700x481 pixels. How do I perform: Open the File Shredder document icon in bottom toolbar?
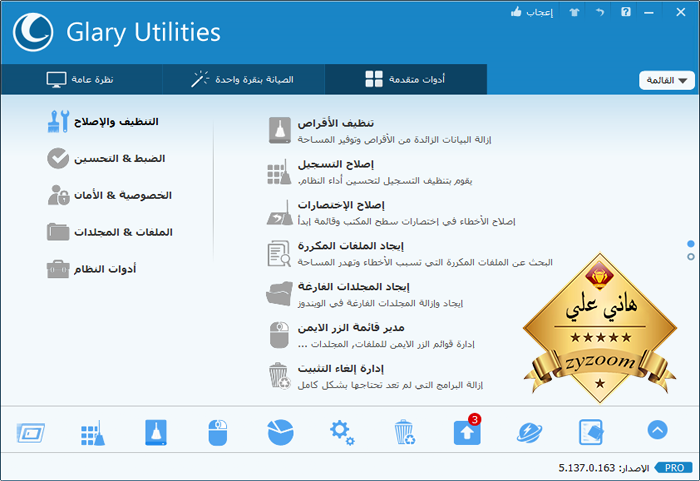[591, 432]
